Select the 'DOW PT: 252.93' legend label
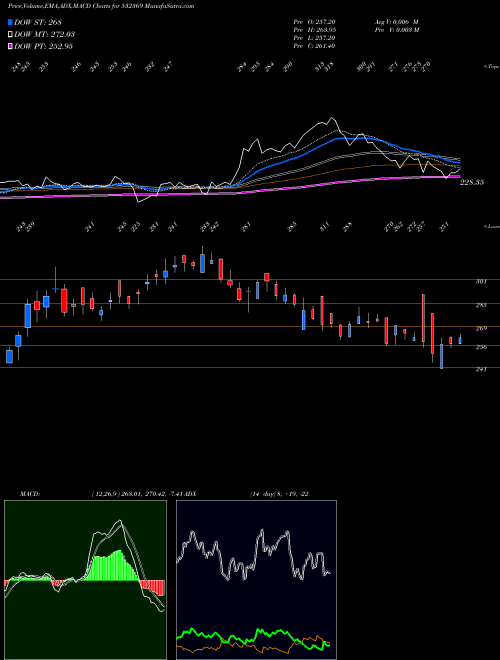This screenshot has height=660, width=500. [43, 46]
